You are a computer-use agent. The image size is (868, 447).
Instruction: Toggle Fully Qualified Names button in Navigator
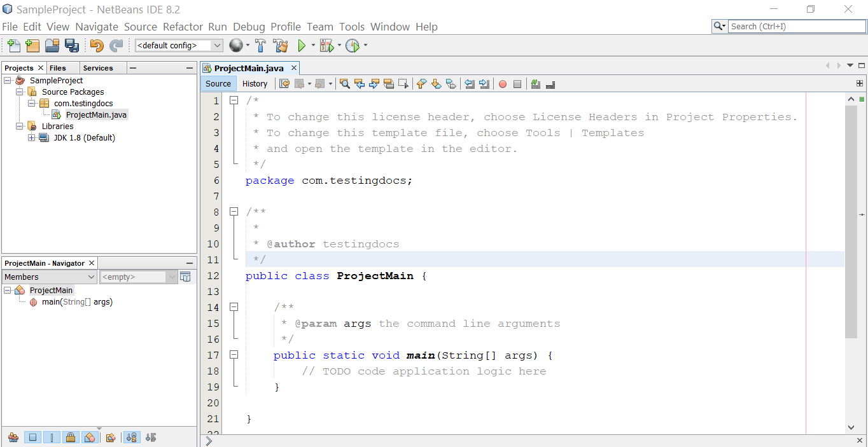pyautogui.click(x=110, y=437)
